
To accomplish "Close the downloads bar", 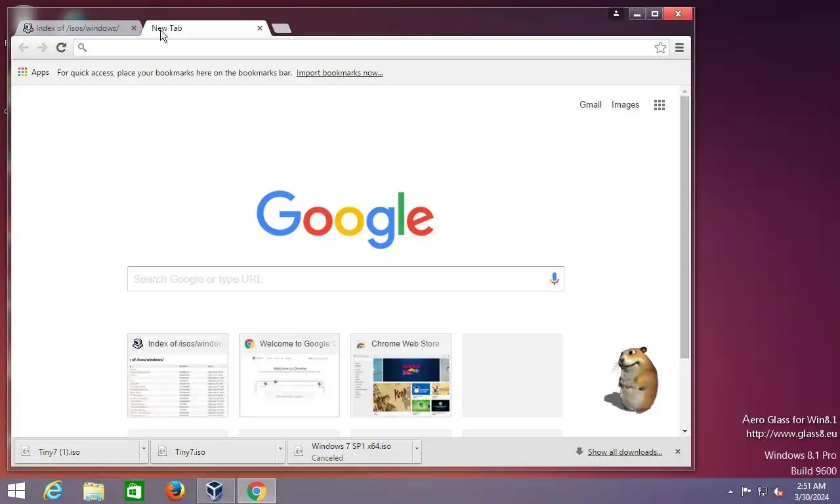I will [x=678, y=451].
